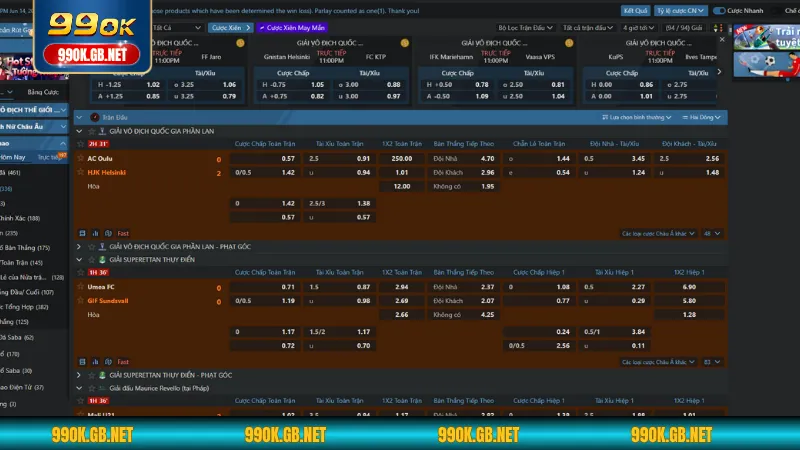Click the coin icon on IFK Mariehamn card
The image size is (800, 450).
tap(569, 43)
